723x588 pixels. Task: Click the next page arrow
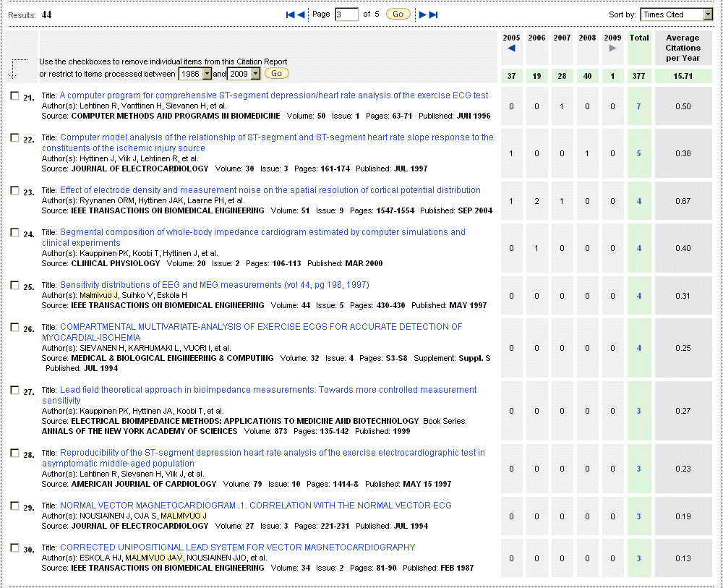(423, 14)
